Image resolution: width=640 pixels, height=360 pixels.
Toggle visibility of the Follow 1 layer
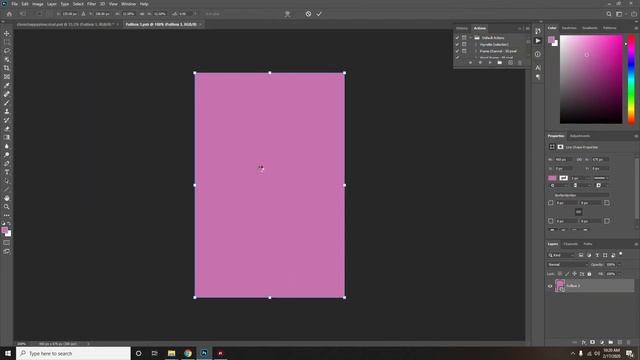click(550, 286)
